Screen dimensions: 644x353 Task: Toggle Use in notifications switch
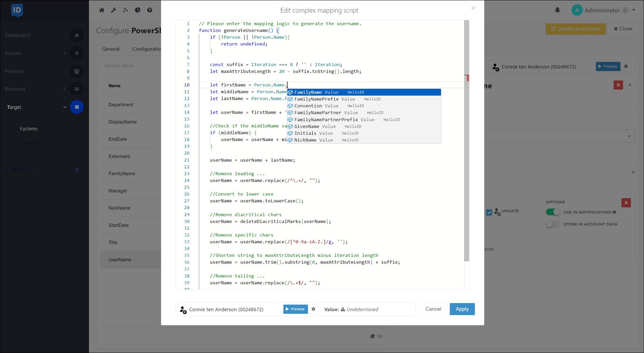[x=553, y=212]
